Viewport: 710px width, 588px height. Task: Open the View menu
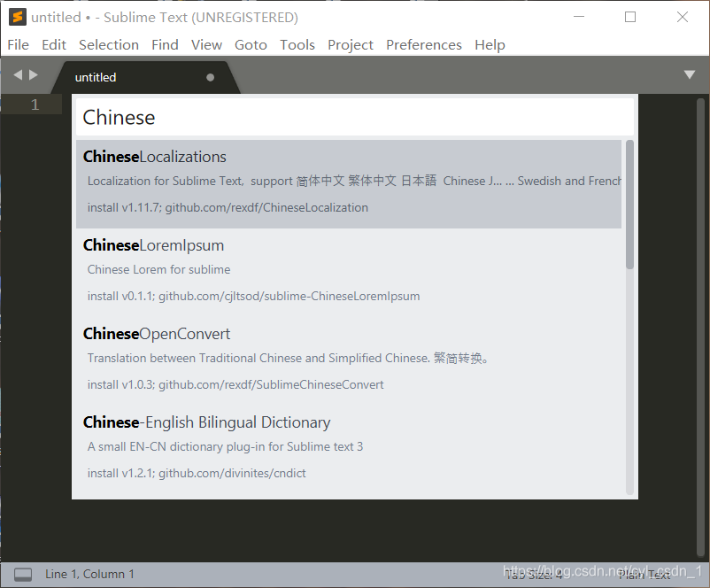tap(206, 45)
